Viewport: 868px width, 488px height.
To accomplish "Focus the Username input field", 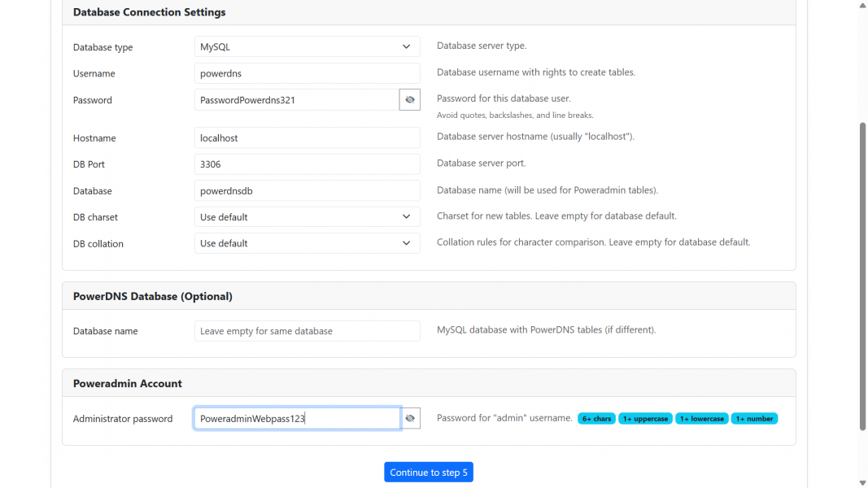I will [x=307, y=73].
